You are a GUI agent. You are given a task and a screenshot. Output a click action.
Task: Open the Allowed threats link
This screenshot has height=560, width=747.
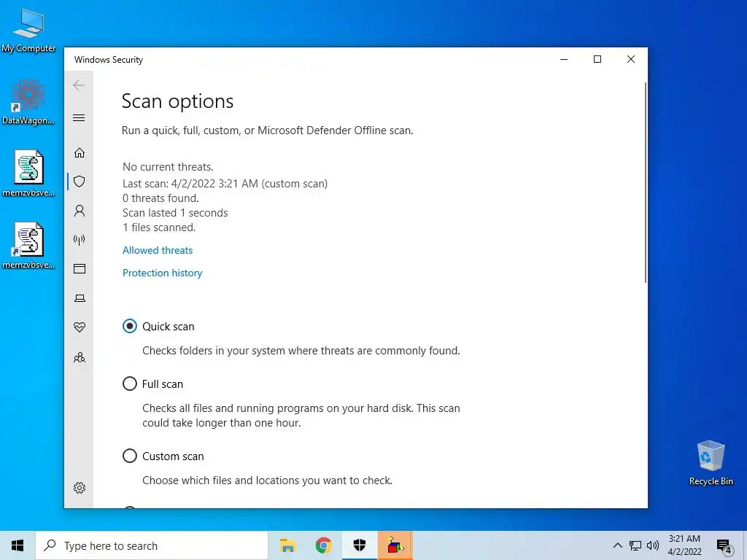coord(158,251)
